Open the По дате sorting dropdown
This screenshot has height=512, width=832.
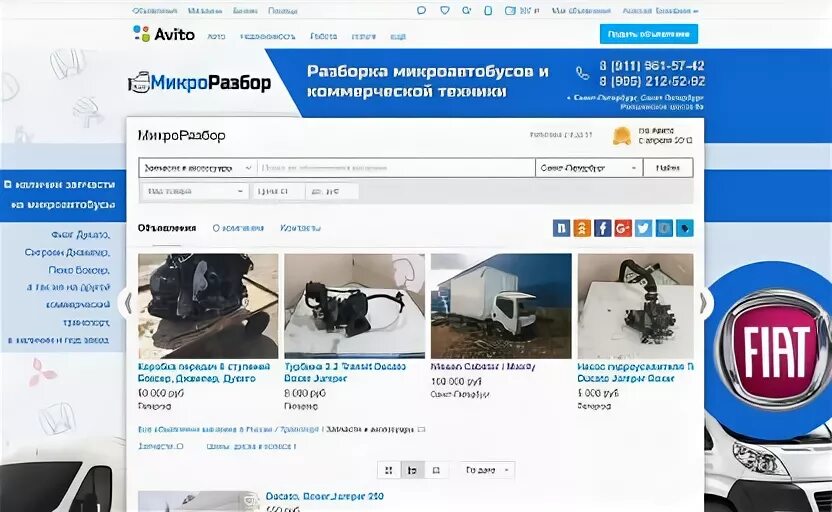(487, 470)
